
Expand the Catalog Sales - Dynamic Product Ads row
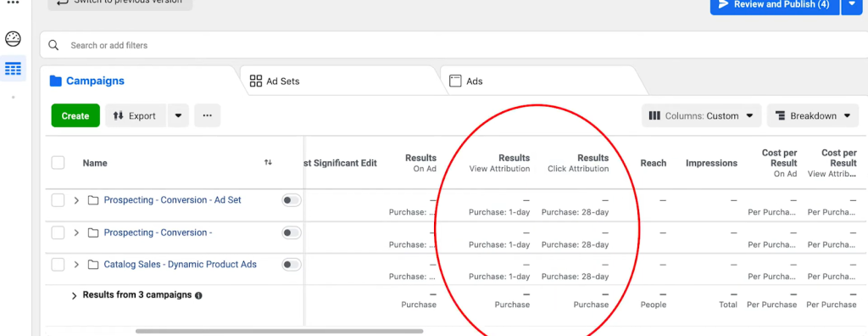tap(76, 265)
